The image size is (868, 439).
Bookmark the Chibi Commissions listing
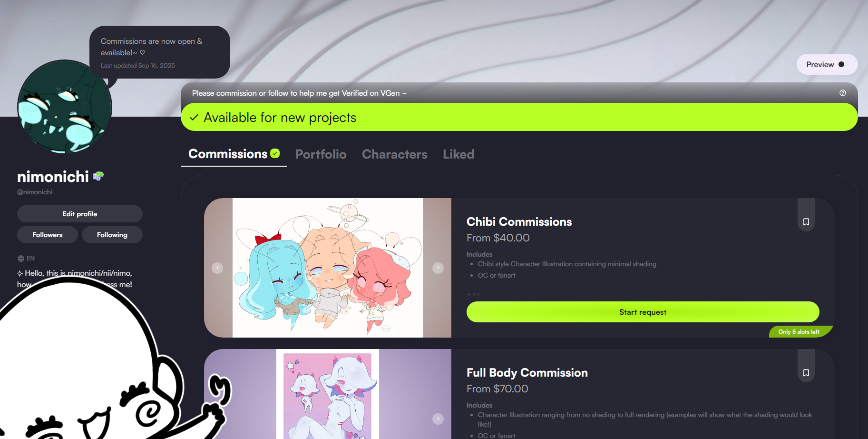pyautogui.click(x=806, y=222)
